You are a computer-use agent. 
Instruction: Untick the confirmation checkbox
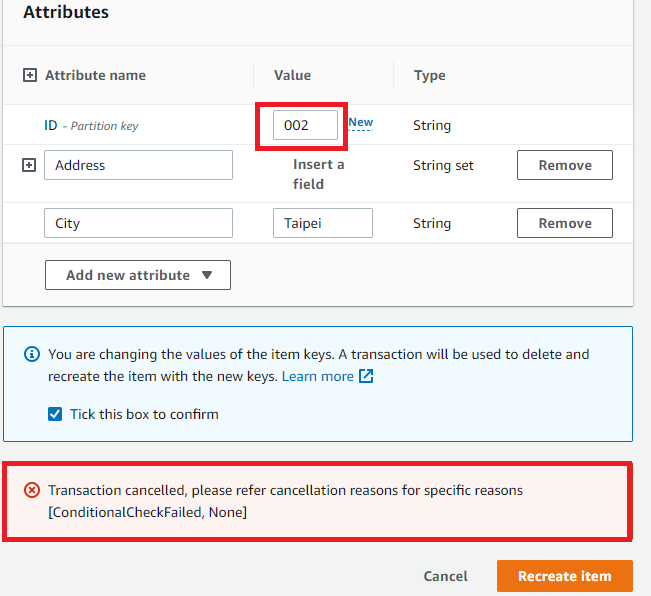(55, 414)
